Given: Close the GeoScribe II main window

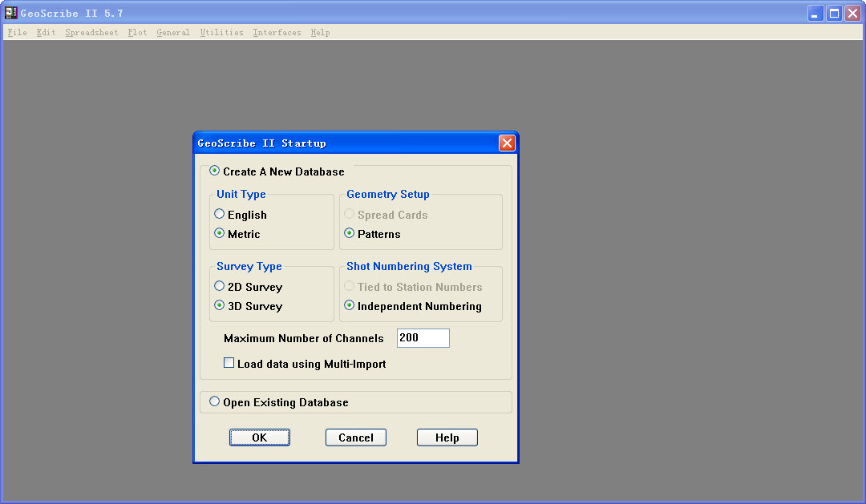Looking at the screenshot, I should pyautogui.click(x=852, y=14).
